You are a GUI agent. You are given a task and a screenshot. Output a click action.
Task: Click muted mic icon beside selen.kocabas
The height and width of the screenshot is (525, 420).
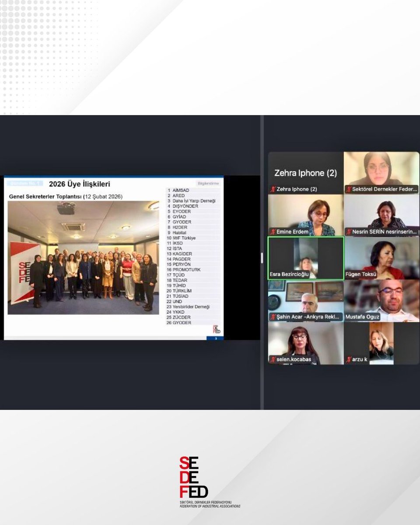(273, 360)
